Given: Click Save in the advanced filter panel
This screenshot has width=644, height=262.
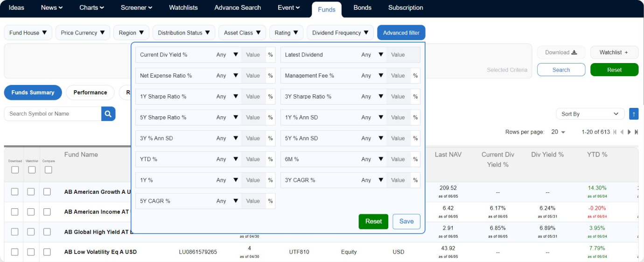Looking at the screenshot, I should [x=406, y=221].
